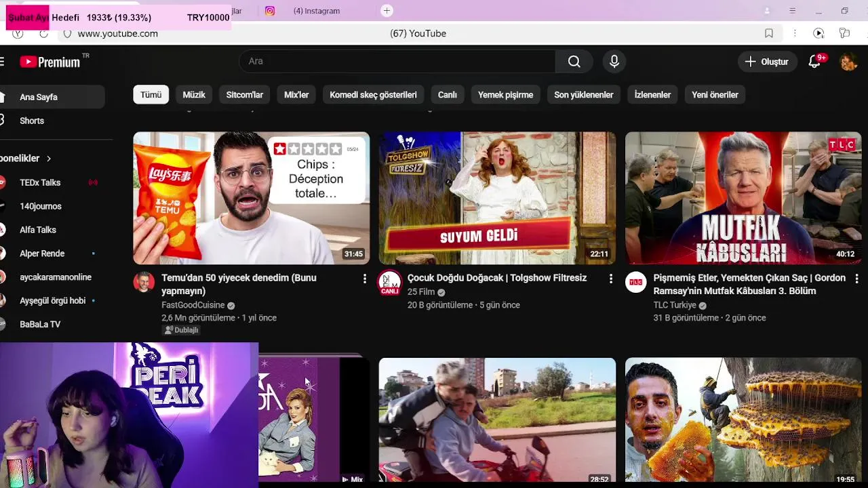The height and width of the screenshot is (488, 868).
Task: Click the www.youtube.com address bar
Action: tap(118, 34)
